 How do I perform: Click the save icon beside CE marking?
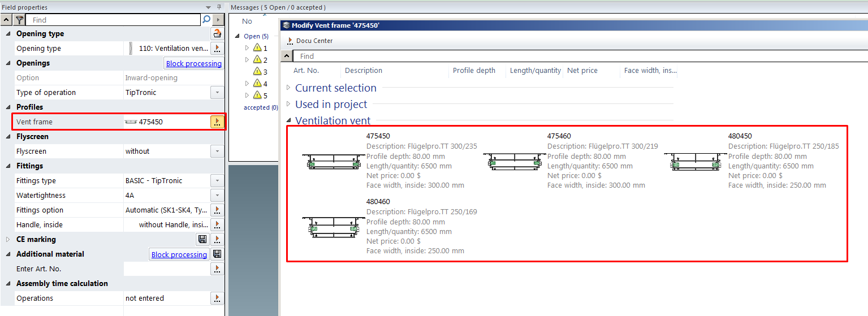202,239
